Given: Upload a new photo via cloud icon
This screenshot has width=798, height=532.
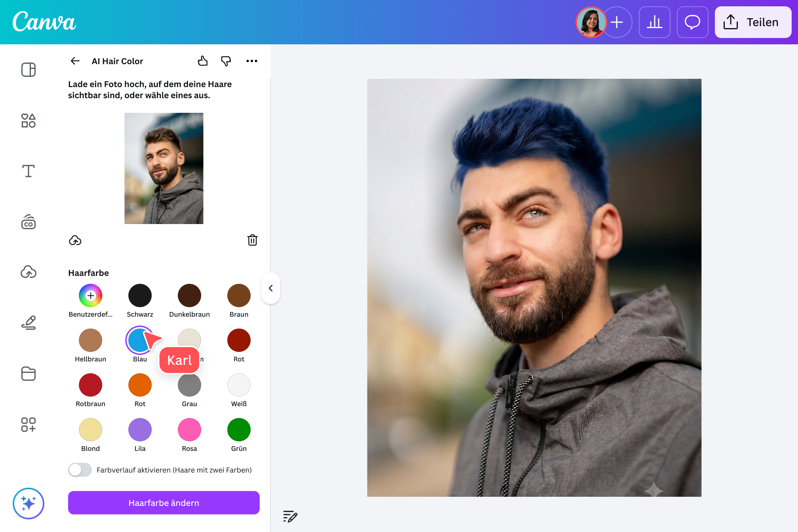Looking at the screenshot, I should pyautogui.click(x=75, y=240).
